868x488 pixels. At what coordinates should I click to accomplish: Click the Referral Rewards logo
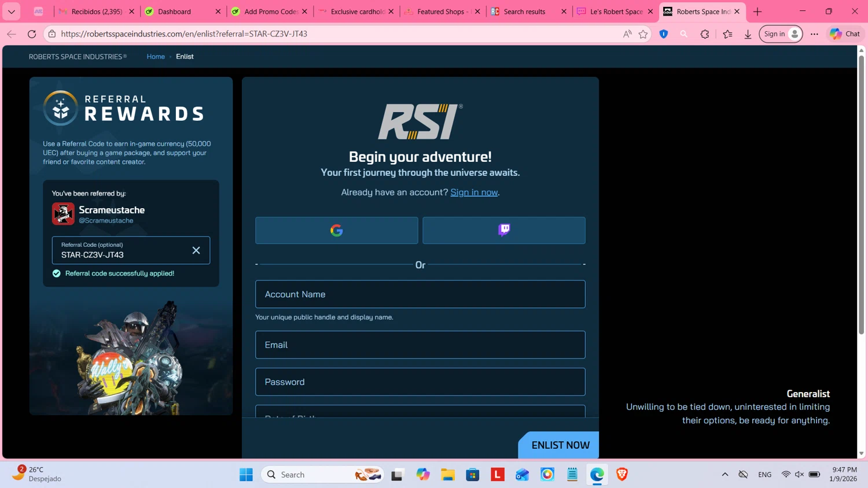coord(123,108)
